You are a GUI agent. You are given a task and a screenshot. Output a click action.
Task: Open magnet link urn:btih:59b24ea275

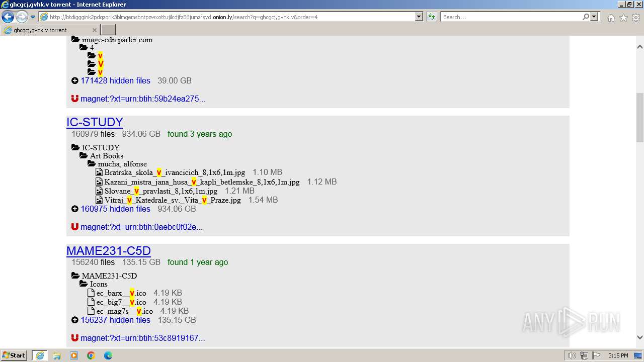(x=143, y=99)
